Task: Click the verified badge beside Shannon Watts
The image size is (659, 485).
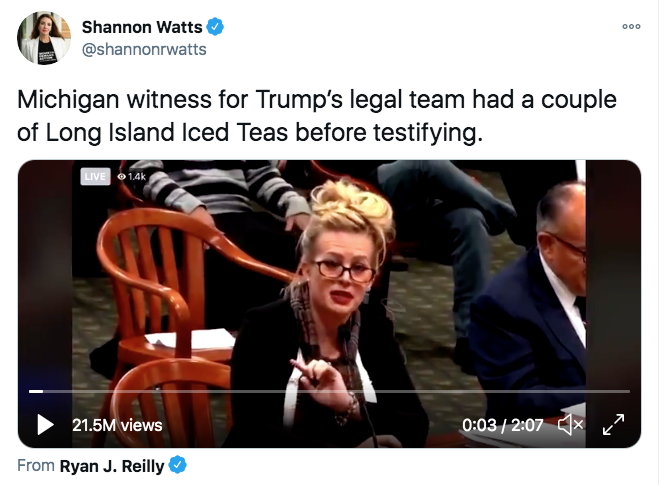Action: pyautogui.click(x=215, y=27)
